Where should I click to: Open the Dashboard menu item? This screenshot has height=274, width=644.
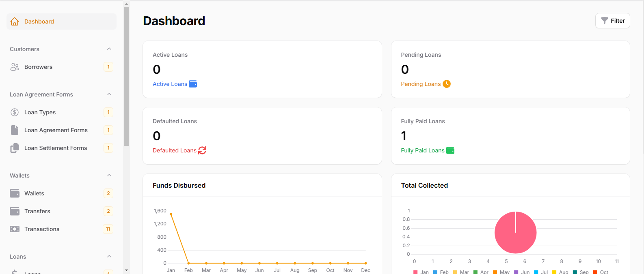click(61, 21)
